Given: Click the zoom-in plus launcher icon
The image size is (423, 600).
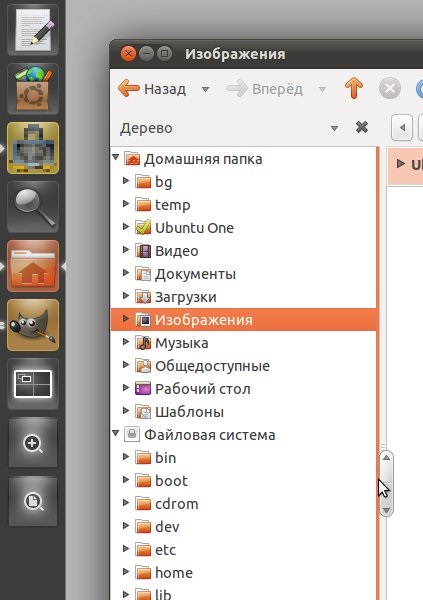Looking at the screenshot, I should click(x=33, y=443).
